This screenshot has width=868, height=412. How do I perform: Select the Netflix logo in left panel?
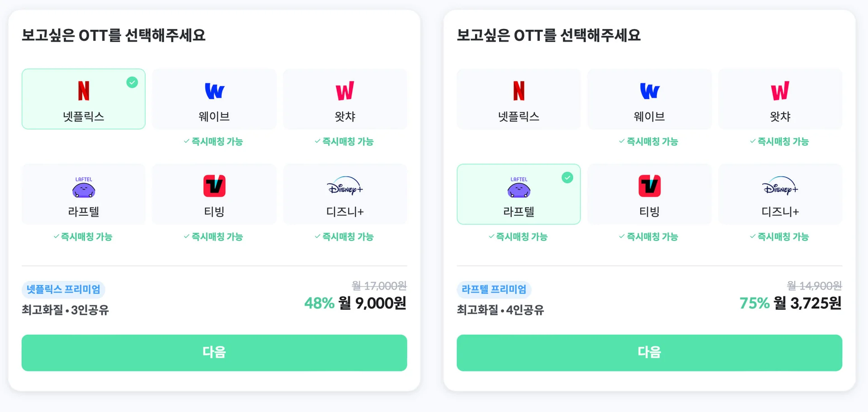pyautogui.click(x=84, y=90)
